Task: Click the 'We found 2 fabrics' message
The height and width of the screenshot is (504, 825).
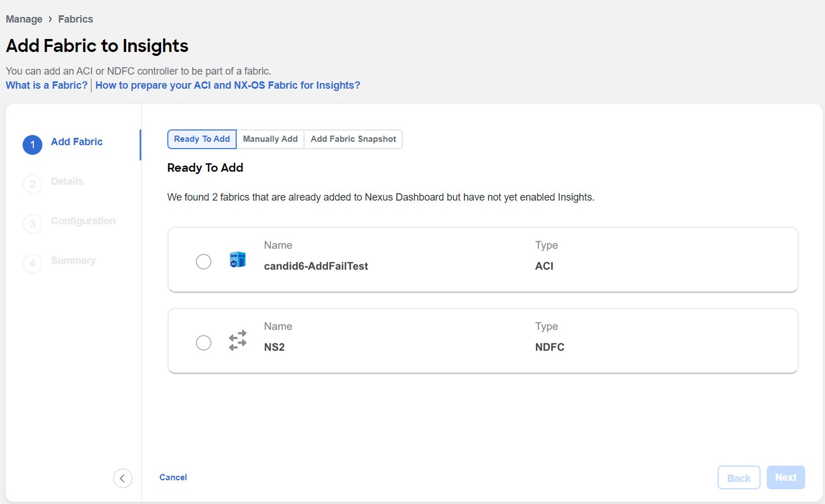Action: click(381, 197)
